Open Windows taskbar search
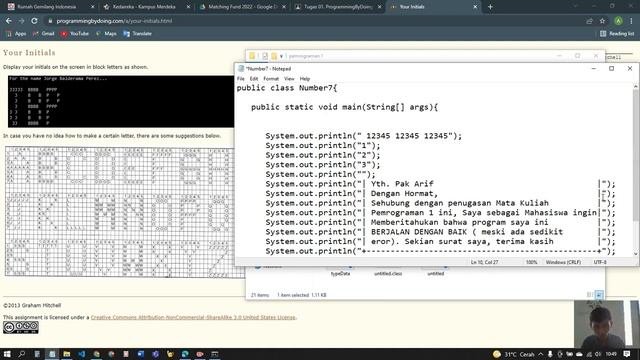This screenshot has height=360, width=640. (22, 354)
